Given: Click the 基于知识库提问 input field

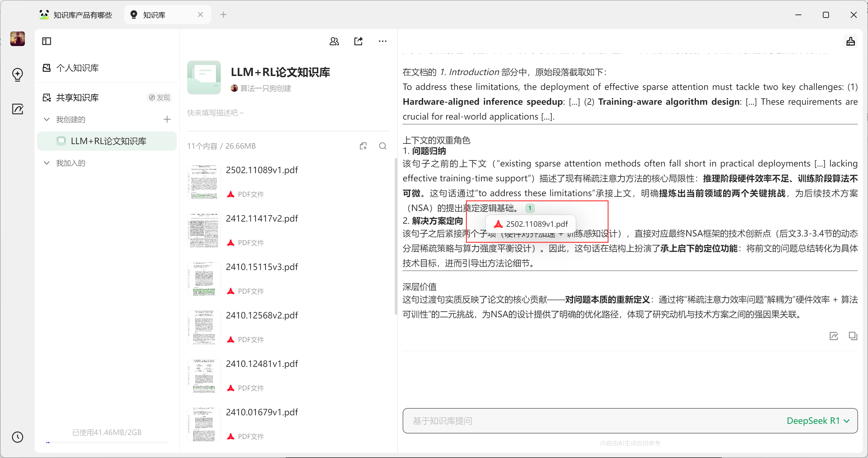Looking at the screenshot, I should (573, 420).
